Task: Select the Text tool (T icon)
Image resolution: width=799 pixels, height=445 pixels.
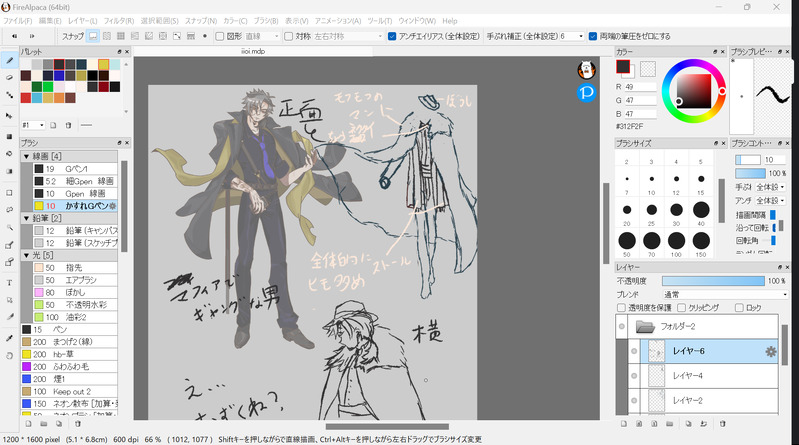Action: click(9, 282)
